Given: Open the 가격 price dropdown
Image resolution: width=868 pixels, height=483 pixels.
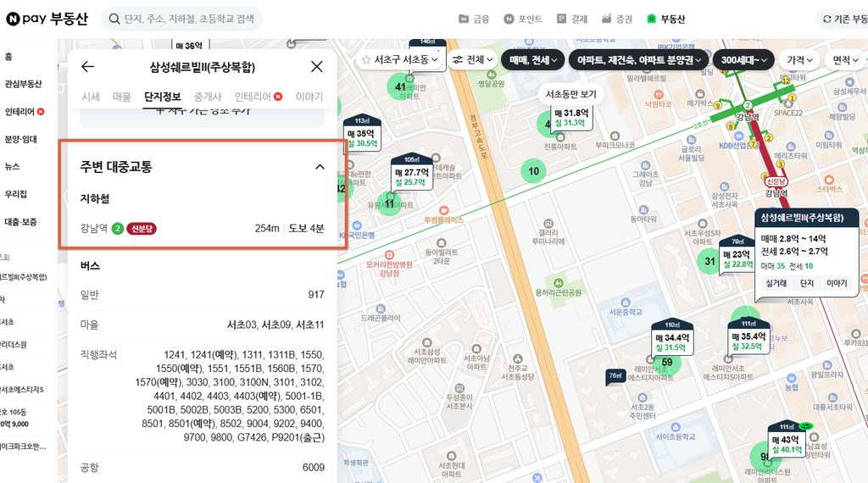Looking at the screenshot, I should pos(799,60).
